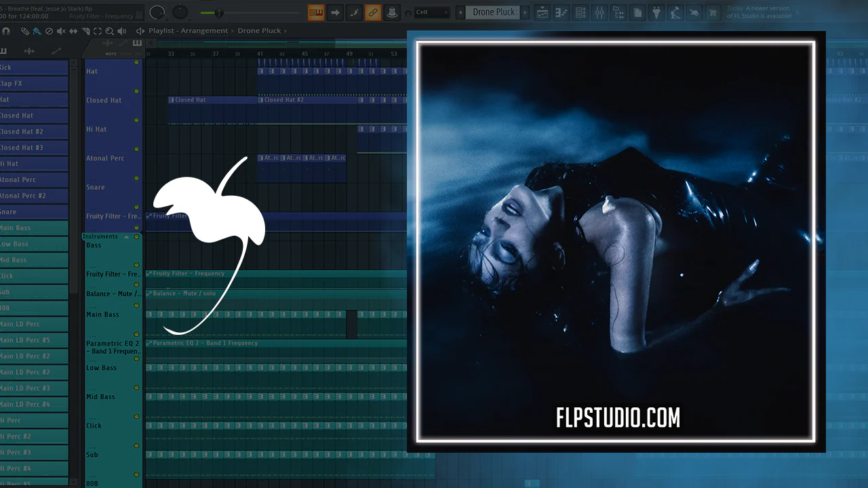The width and height of the screenshot is (868, 488).
Task: Select the Closed Hat #3 pattern in picker
Action: [x=34, y=148]
